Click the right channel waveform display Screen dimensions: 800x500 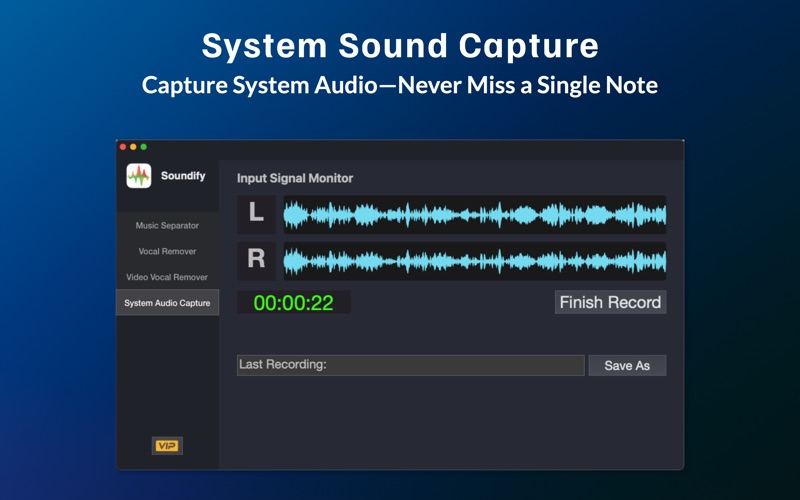click(x=474, y=261)
